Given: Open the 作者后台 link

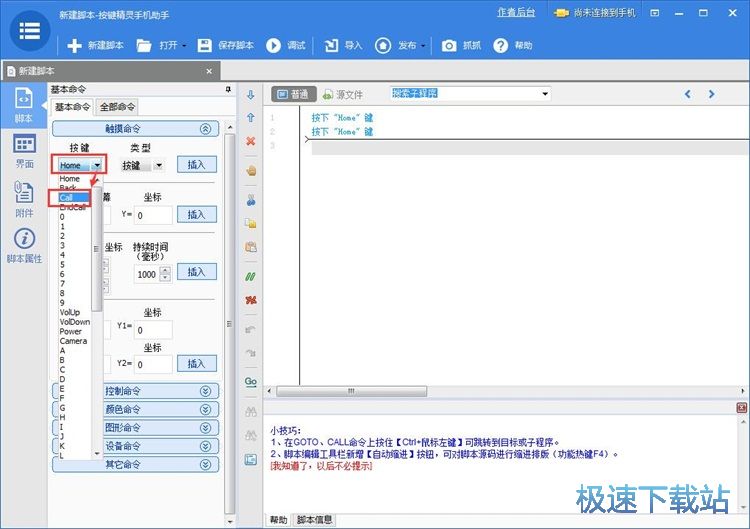Looking at the screenshot, I should click(x=516, y=13).
